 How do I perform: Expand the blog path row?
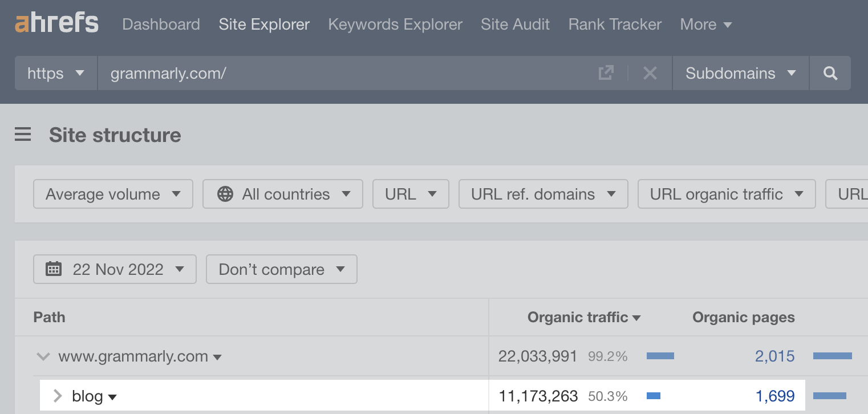(x=57, y=395)
